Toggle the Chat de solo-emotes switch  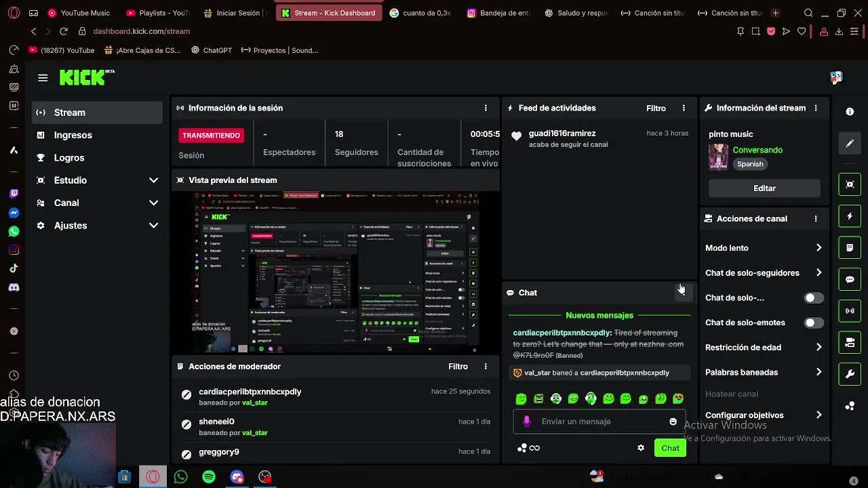click(x=814, y=323)
